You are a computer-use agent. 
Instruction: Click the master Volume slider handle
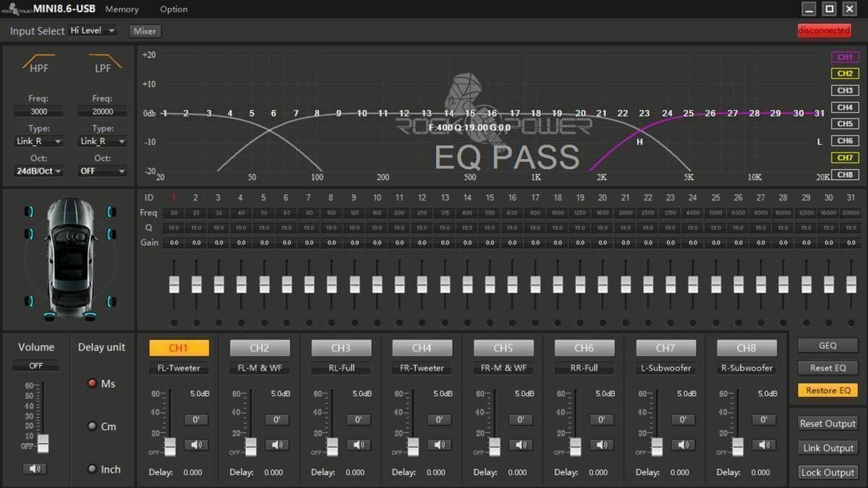pos(43,442)
